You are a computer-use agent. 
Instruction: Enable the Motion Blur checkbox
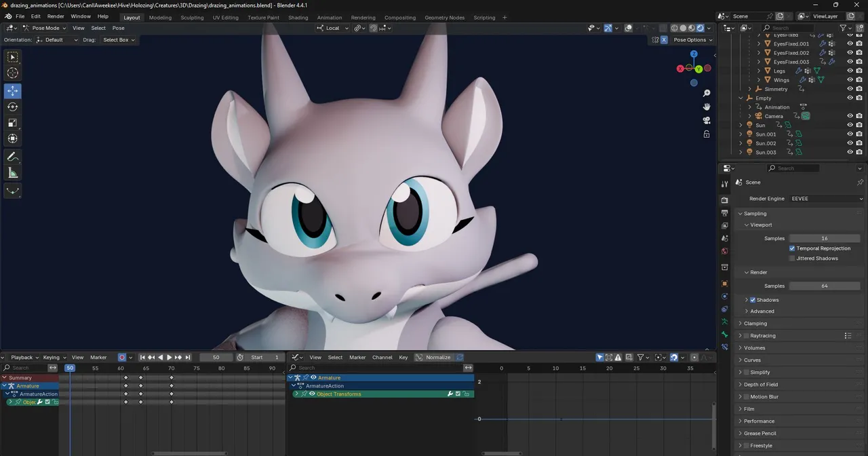click(747, 397)
